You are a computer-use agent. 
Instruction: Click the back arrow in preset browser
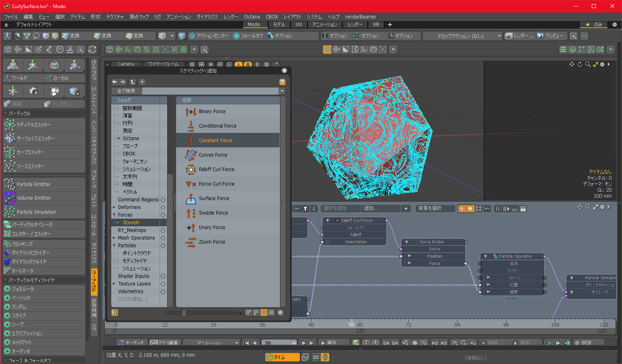coord(115,82)
